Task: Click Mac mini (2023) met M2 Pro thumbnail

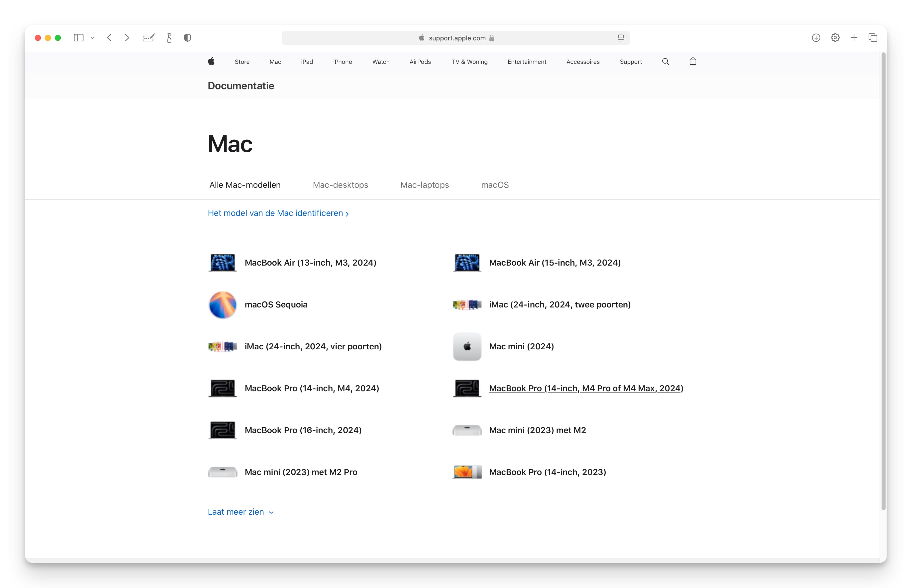Action: point(223,472)
